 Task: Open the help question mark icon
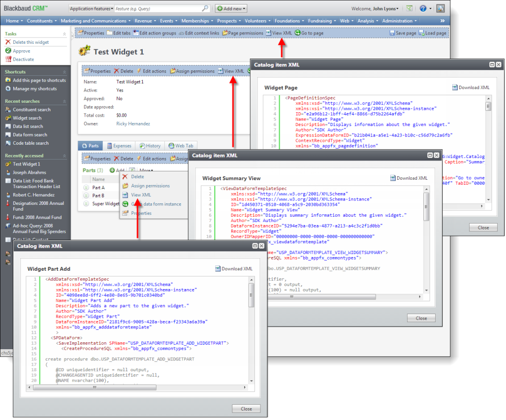click(x=423, y=9)
